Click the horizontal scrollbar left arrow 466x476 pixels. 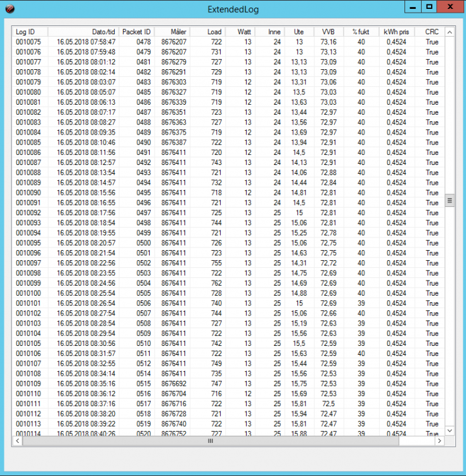17,440
